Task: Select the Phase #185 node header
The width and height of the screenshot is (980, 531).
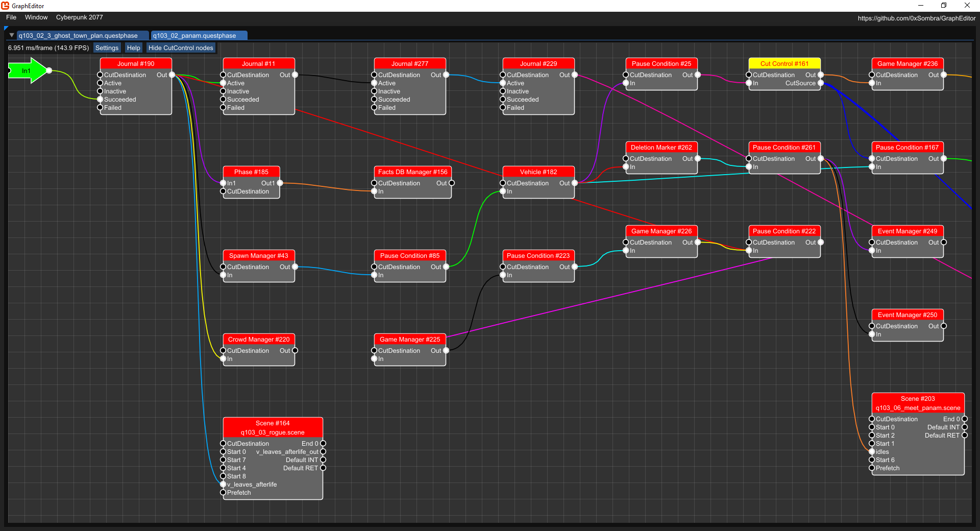Action: pyautogui.click(x=251, y=172)
